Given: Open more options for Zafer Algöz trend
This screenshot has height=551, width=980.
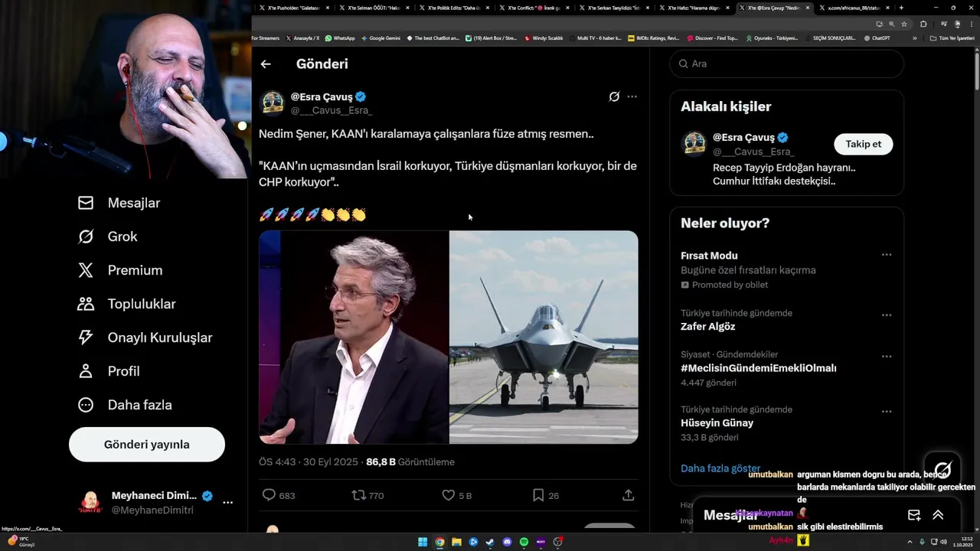Looking at the screenshot, I should (887, 315).
